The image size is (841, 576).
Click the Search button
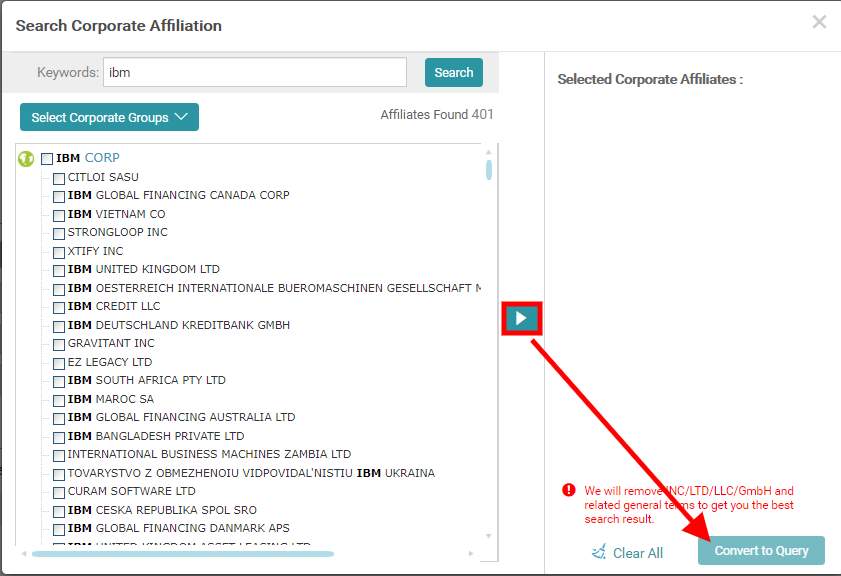pos(454,72)
